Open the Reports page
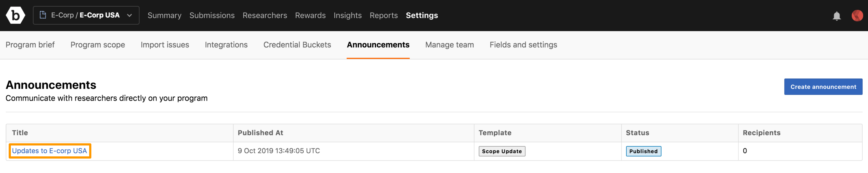The image size is (868, 173). coord(384,15)
